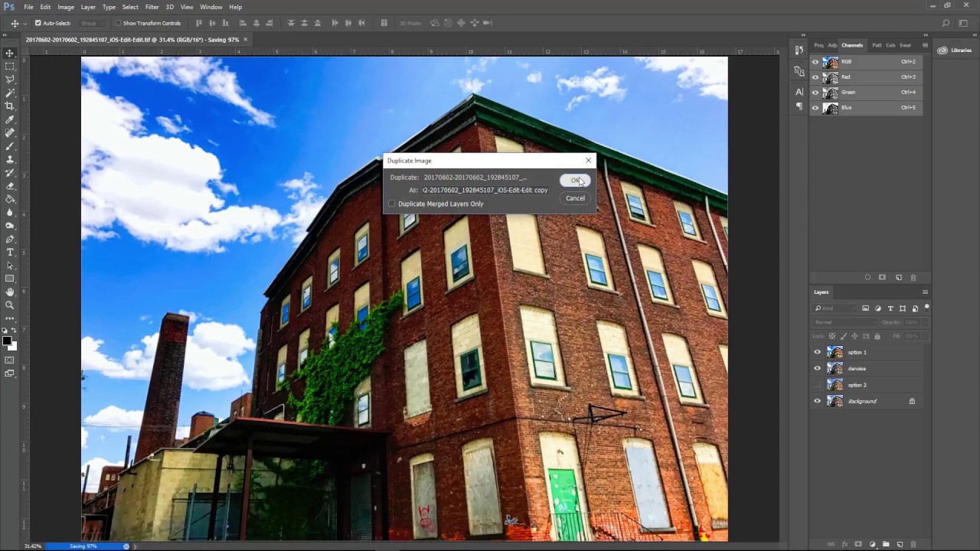
Task: Load channel as selection icon
Action: point(867,277)
